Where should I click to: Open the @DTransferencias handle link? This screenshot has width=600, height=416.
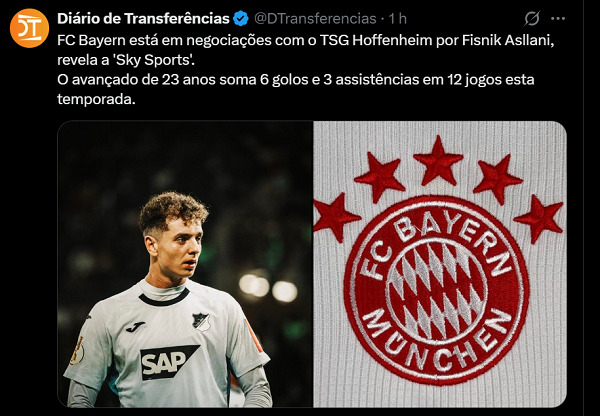(x=315, y=18)
